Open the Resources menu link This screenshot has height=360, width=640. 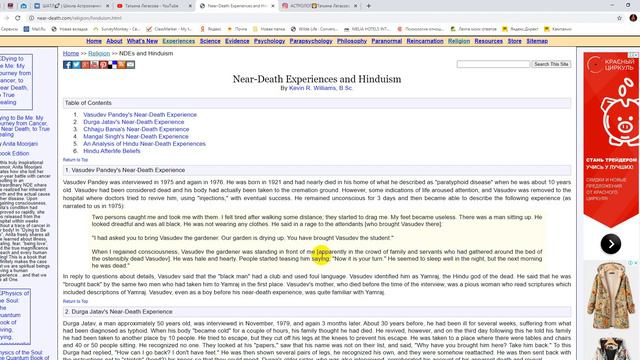coord(489,41)
